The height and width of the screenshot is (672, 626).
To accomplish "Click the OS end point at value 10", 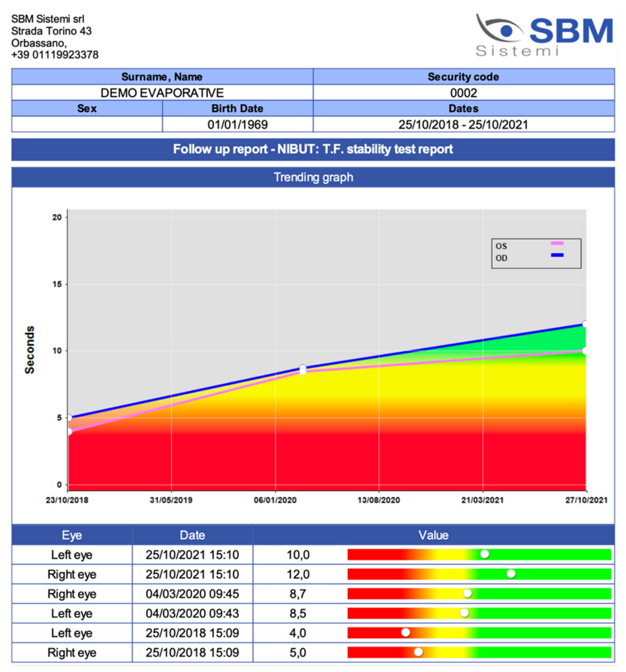I will click(x=585, y=351).
